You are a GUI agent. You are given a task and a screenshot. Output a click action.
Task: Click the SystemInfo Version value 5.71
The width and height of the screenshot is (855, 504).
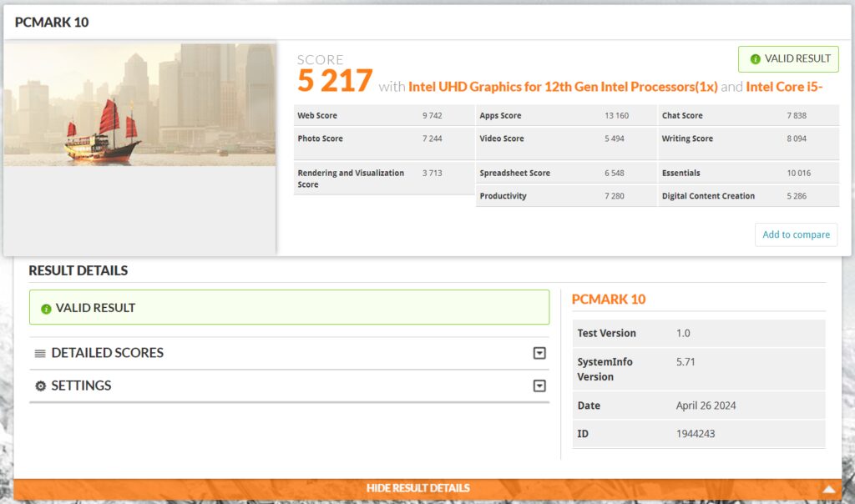tap(686, 362)
